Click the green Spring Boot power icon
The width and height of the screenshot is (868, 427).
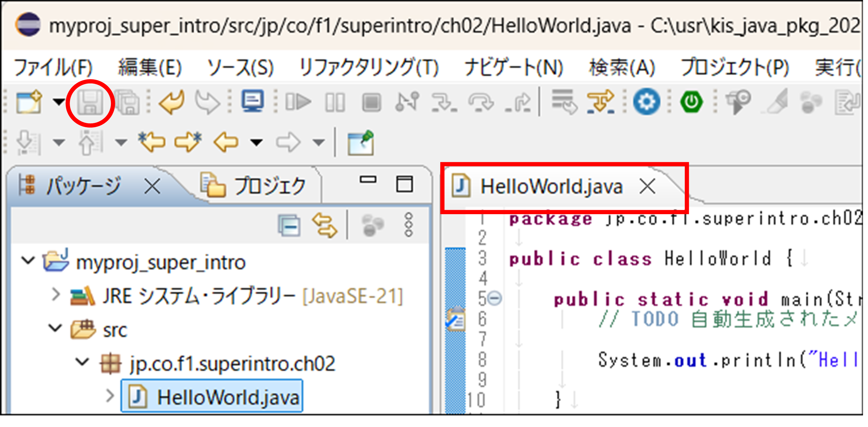[x=691, y=102]
